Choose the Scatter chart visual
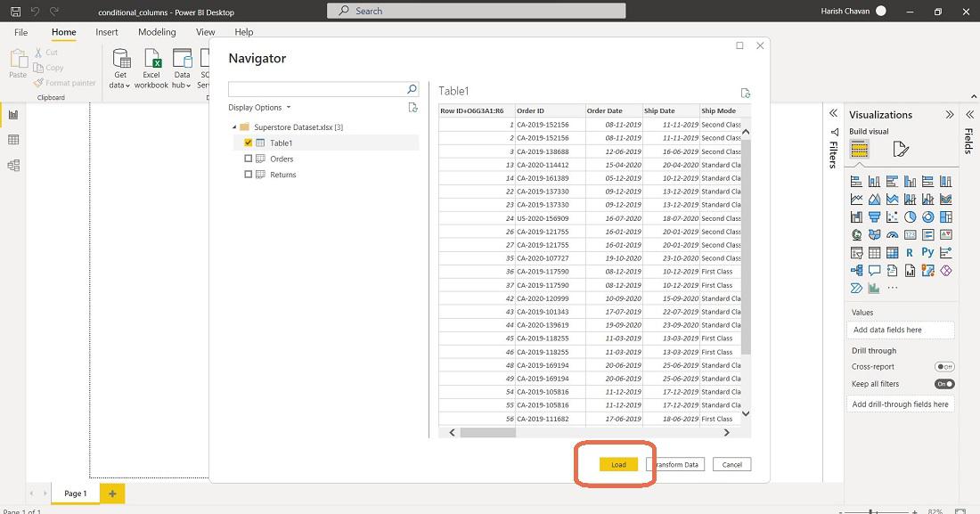The height and width of the screenshot is (514, 980). (892, 217)
